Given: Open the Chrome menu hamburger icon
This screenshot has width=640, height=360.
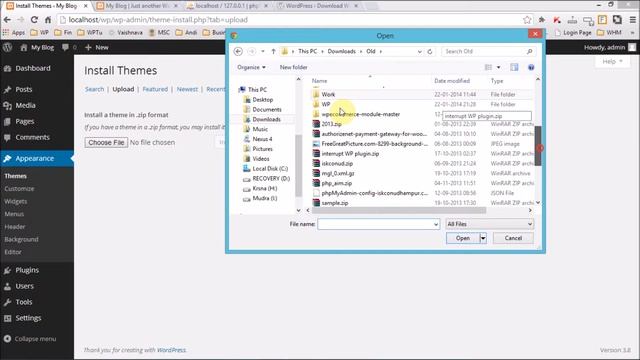Looking at the screenshot, I should pos(632,20).
